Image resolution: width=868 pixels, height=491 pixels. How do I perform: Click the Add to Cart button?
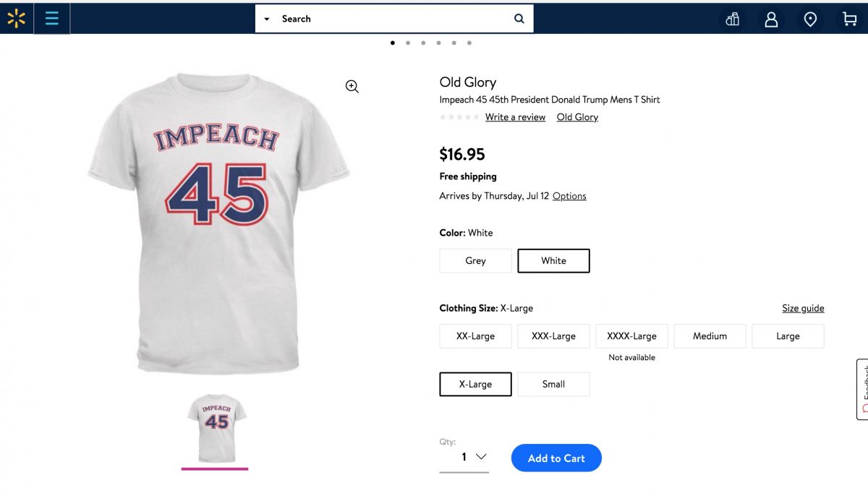556,458
